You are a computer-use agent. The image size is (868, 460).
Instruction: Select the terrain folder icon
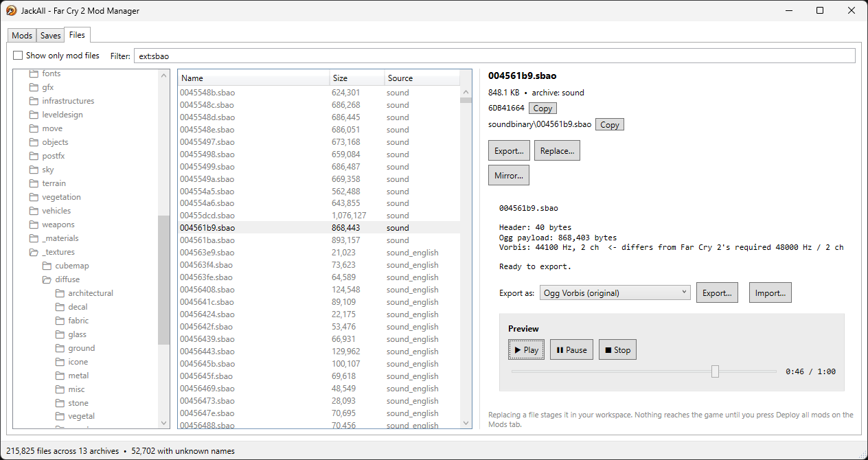[34, 183]
